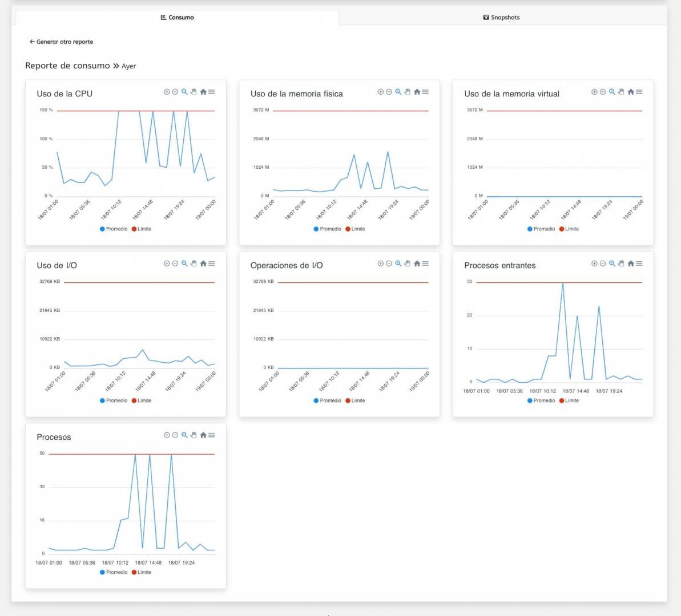Click the Generar otro reporte link
The width and height of the screenshot is (681, 616).
61,42
